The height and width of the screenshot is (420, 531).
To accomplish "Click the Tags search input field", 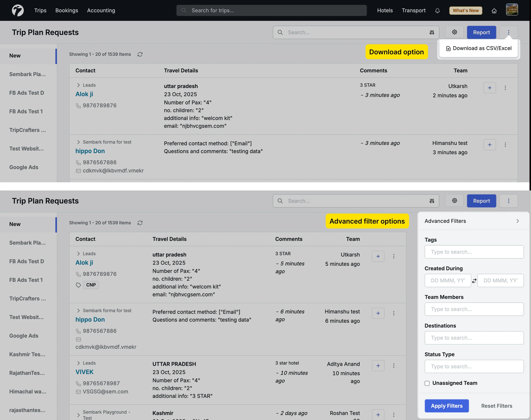I will tap(474, 252).
